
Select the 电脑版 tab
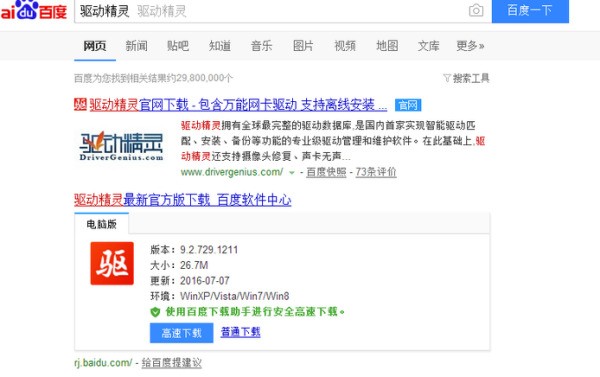click(x=101, y=224)
